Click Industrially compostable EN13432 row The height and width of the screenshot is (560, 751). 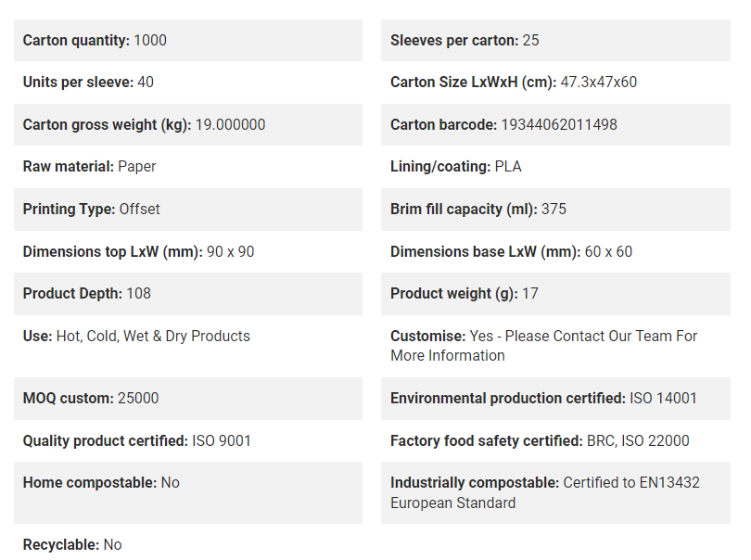pos(555,492)
